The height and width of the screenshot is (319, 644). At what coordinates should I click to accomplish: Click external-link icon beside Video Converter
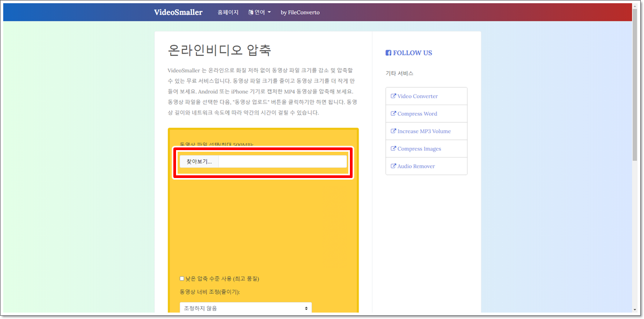393,97
